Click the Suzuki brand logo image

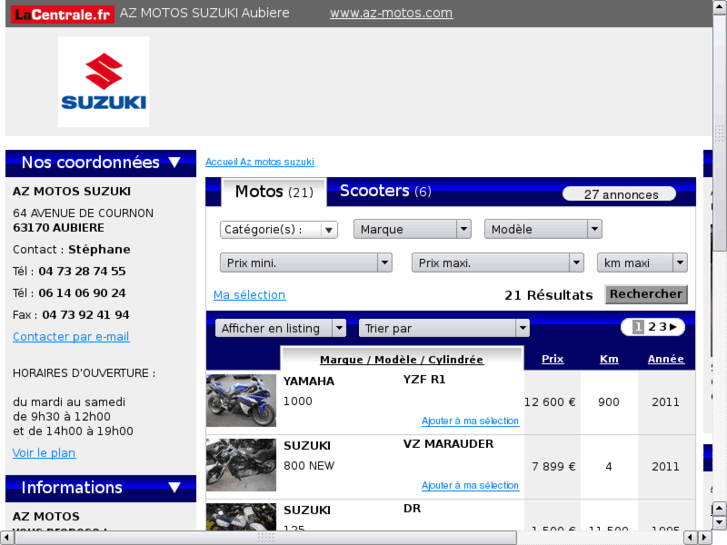[103, 82]
